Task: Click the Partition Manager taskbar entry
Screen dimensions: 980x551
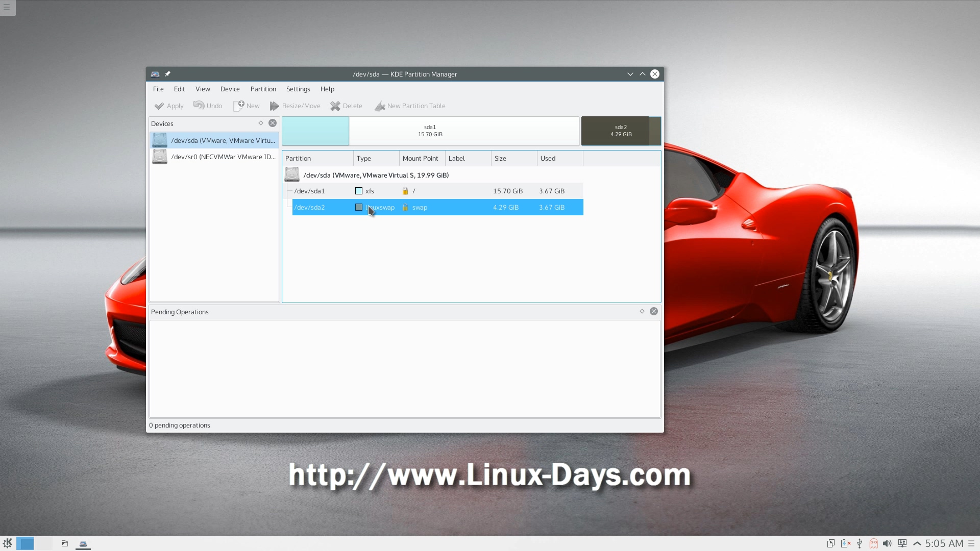Action: (x=83, y=543)
